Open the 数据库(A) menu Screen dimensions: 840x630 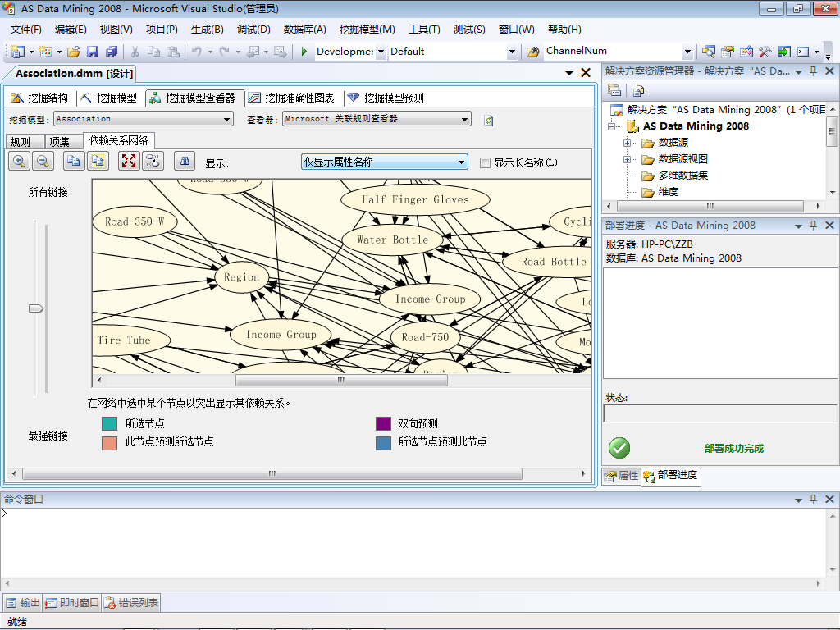pos(305,30)
